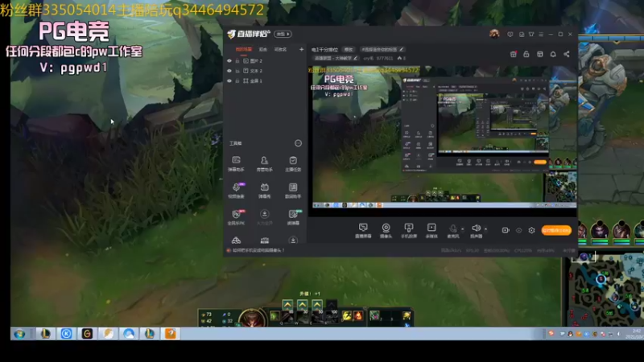Open the 弹幕秀 tool
644x362 pixels.
click(x=265, y=191)
